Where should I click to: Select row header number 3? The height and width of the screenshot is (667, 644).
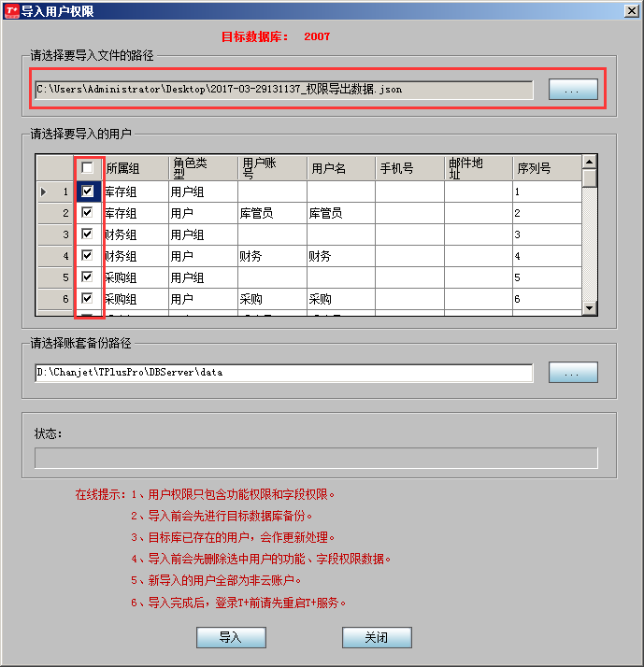[x=55, y=234]
